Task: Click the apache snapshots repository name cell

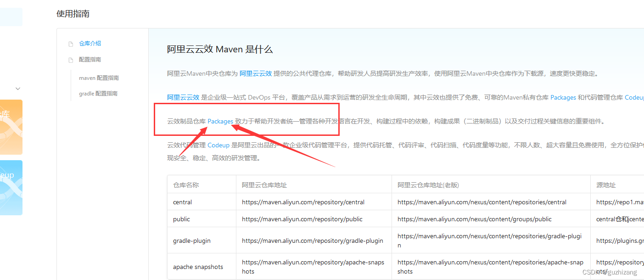Action: pos(198,266)
